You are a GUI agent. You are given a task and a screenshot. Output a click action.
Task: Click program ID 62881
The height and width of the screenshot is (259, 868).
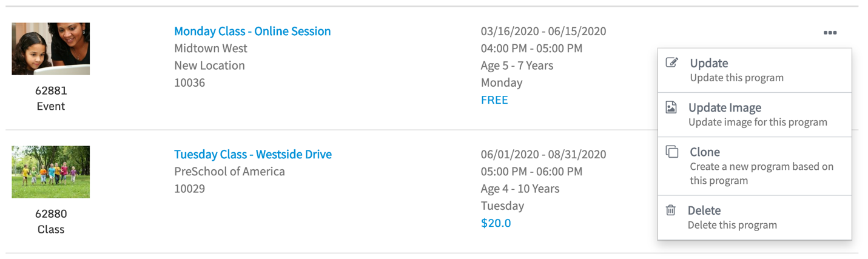(51, 91)
